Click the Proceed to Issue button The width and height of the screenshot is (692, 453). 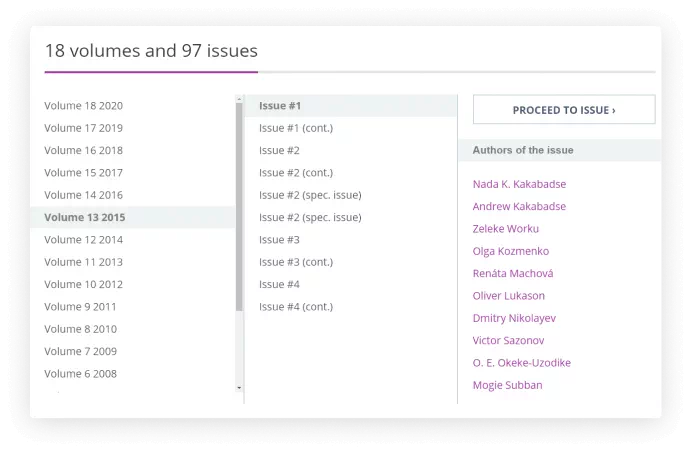564,110
